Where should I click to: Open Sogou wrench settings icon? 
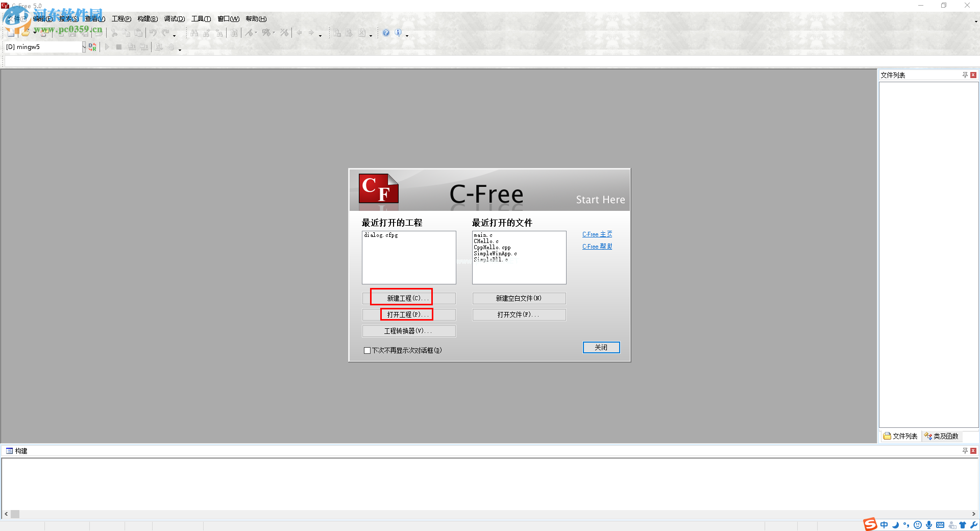(974, 525)
